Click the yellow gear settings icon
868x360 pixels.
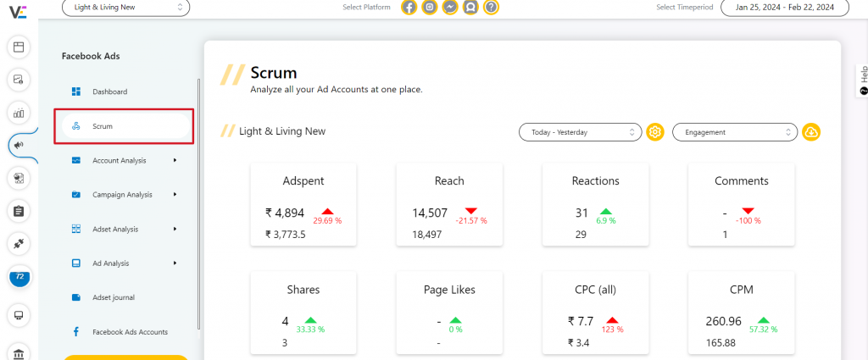click(x=654, y=132)
